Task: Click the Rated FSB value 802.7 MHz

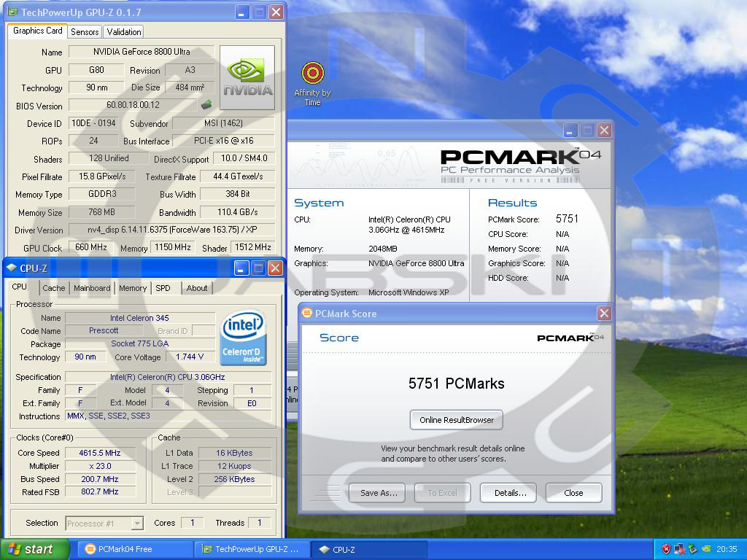Action: [x=100, y=491]
